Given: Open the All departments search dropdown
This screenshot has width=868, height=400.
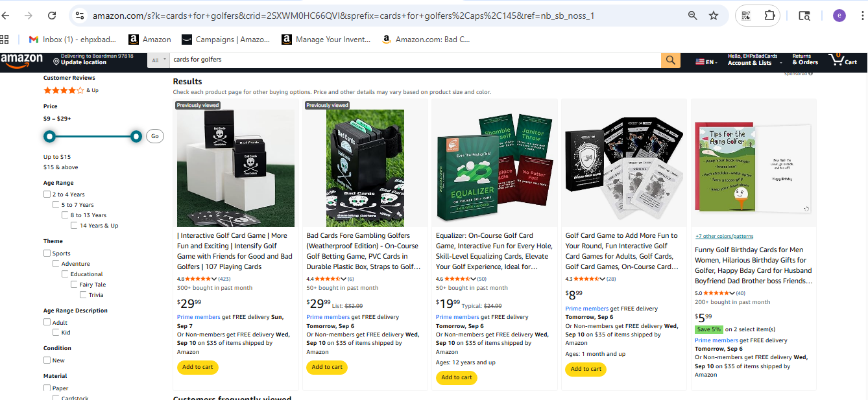Looking at the screenshot, I should (157, 60).
